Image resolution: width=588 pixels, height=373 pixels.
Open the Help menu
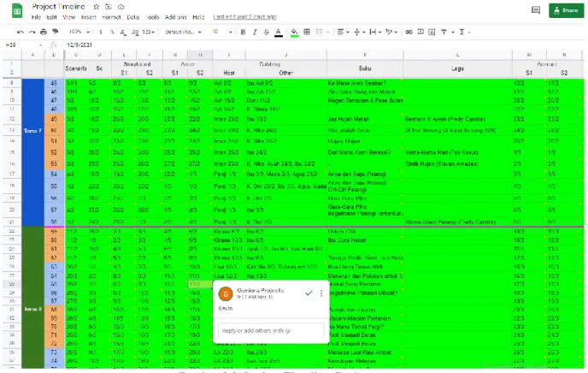coord(198,17)
